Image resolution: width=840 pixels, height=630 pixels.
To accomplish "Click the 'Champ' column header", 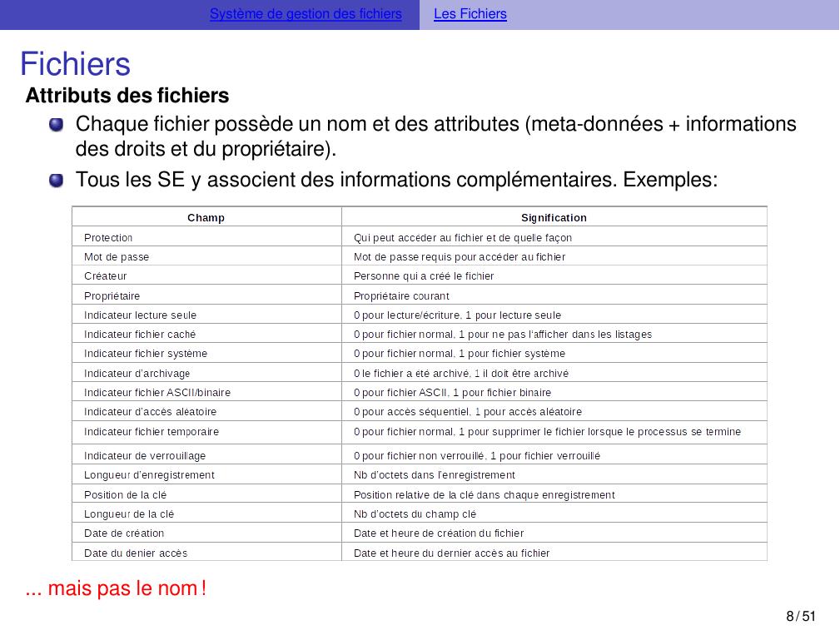I will (x=206, y=218).
